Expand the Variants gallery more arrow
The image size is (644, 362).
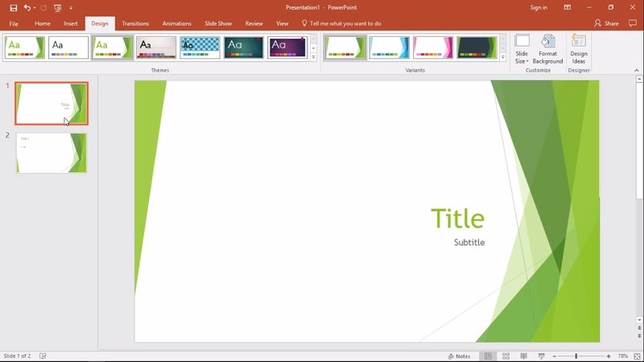click(x=503, y=57)
